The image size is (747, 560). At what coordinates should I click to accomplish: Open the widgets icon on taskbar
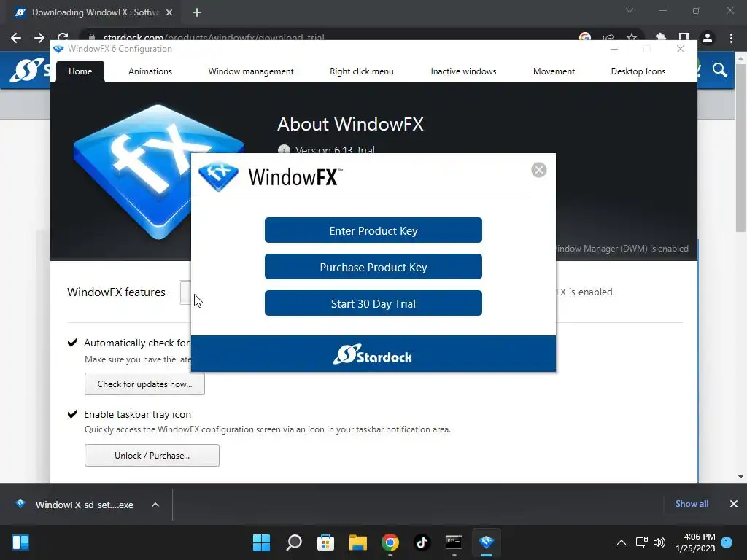coord(20,542)
